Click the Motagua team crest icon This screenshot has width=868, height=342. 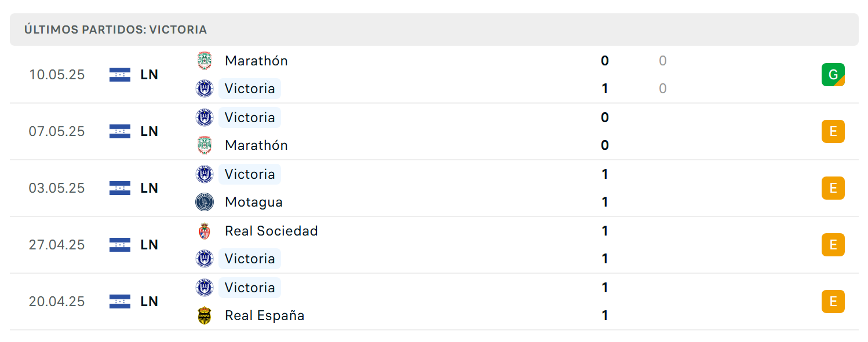point(205,202)
